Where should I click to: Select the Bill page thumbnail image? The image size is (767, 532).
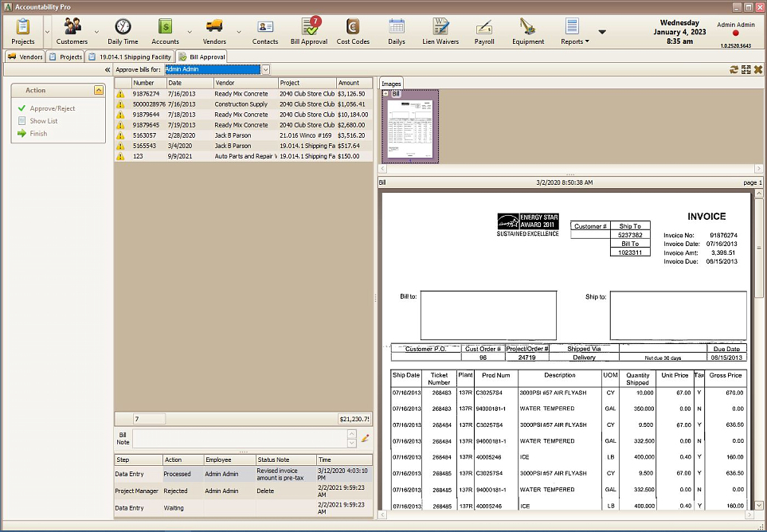pyautogui.click(x=409, y=130)
